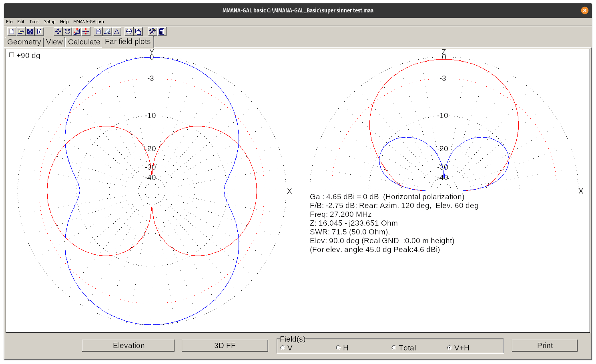
Task: Open a file using the folder icon
Action: (21, 32)
